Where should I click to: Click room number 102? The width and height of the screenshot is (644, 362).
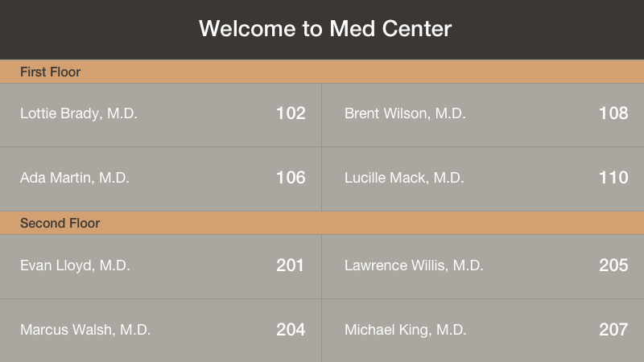(291, 113)
